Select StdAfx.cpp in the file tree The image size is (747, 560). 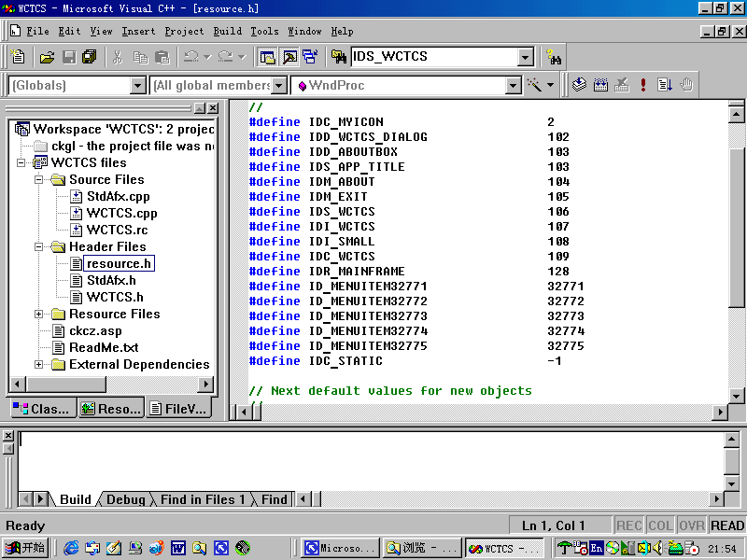(119, 196)
